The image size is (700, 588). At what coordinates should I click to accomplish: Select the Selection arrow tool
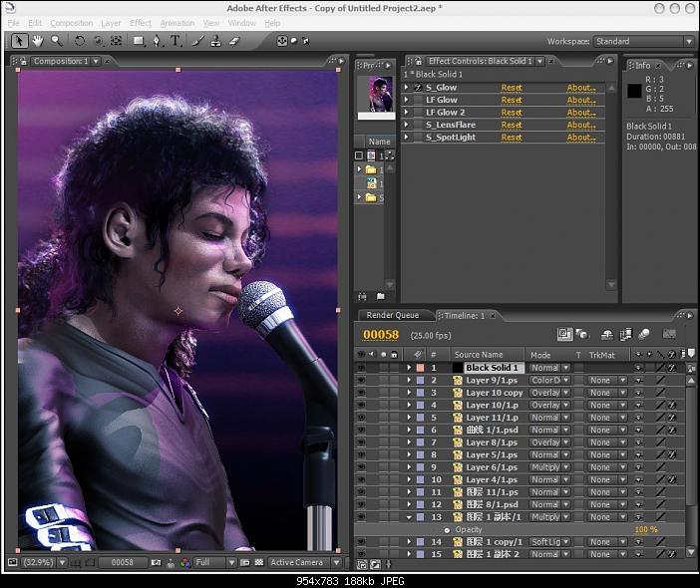pos(19,41)
